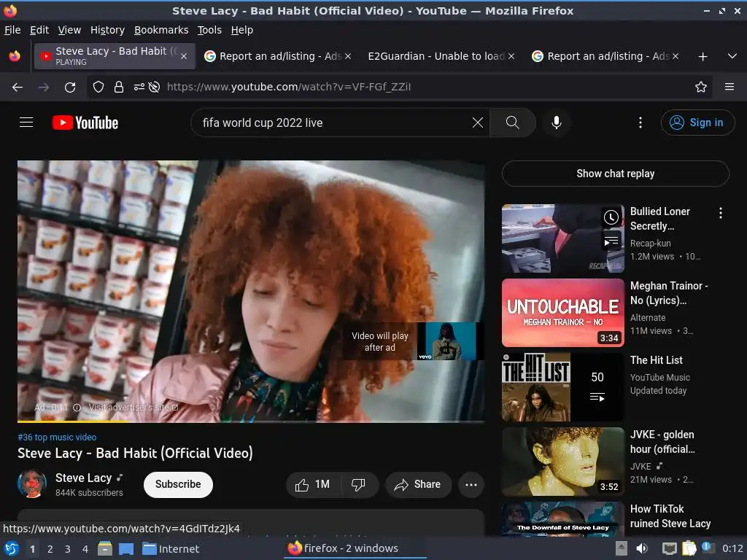Viewport: 747px width, 560px height.
Task: Open Steve Lacy channel name link
Action: pos(83,478)
